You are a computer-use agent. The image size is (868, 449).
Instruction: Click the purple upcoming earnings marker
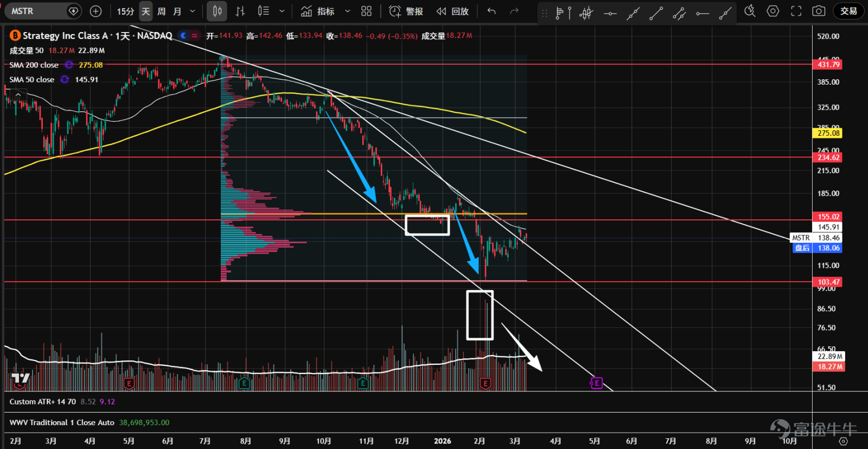(596, 383)
